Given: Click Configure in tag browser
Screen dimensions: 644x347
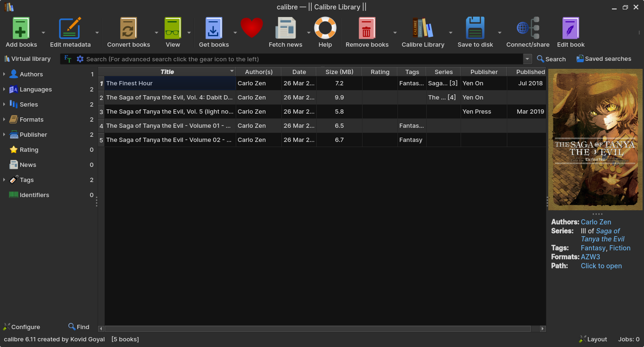Looking at the screenshot, I should coord(22,327).
